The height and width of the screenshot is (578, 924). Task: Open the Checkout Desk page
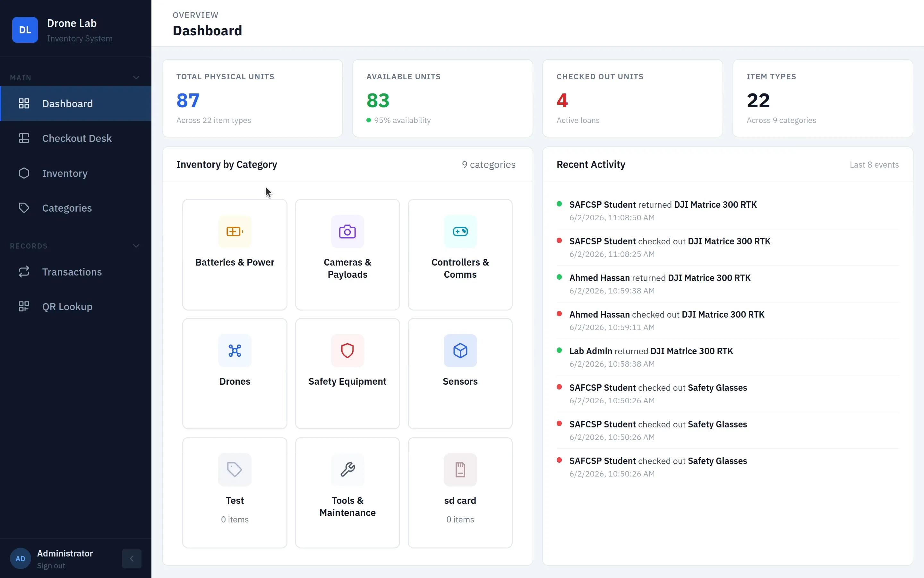[76, 138]
